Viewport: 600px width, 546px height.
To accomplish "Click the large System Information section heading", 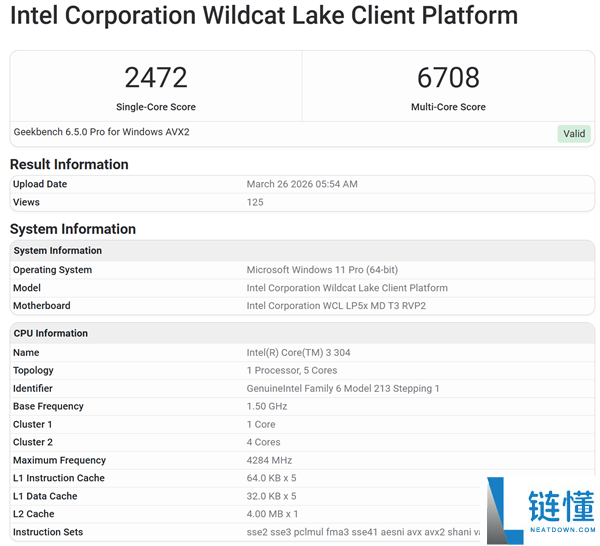I will [73, 229].
